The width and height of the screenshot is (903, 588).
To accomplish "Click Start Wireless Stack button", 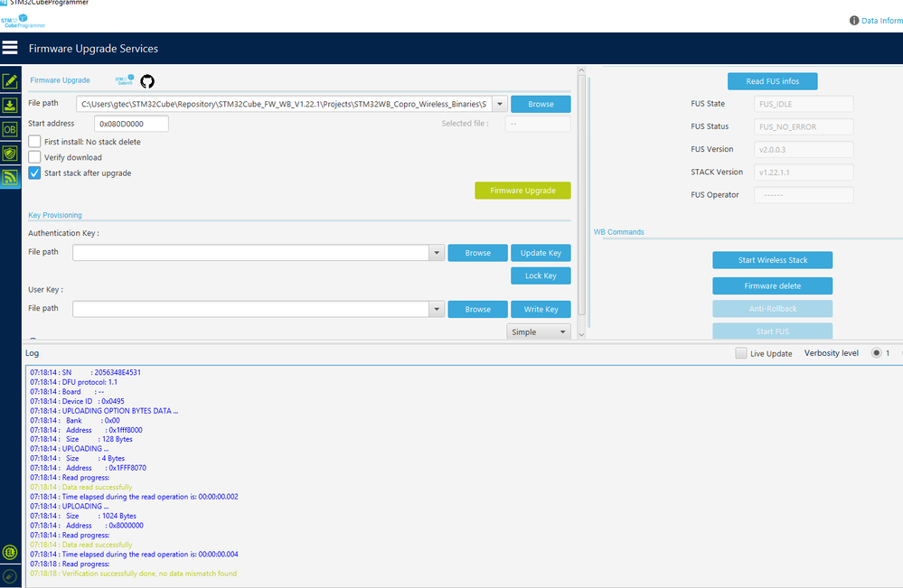I will tap(772, 260).
